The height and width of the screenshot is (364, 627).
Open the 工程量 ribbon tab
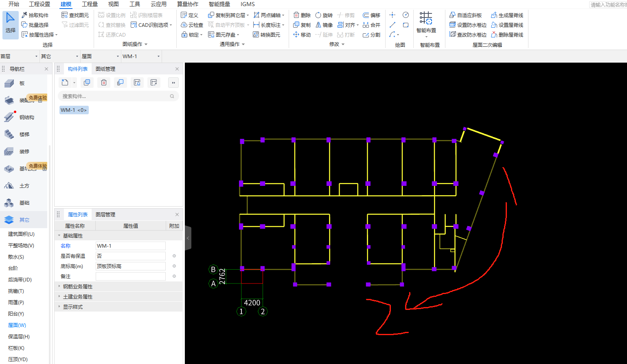pos(90,4)
